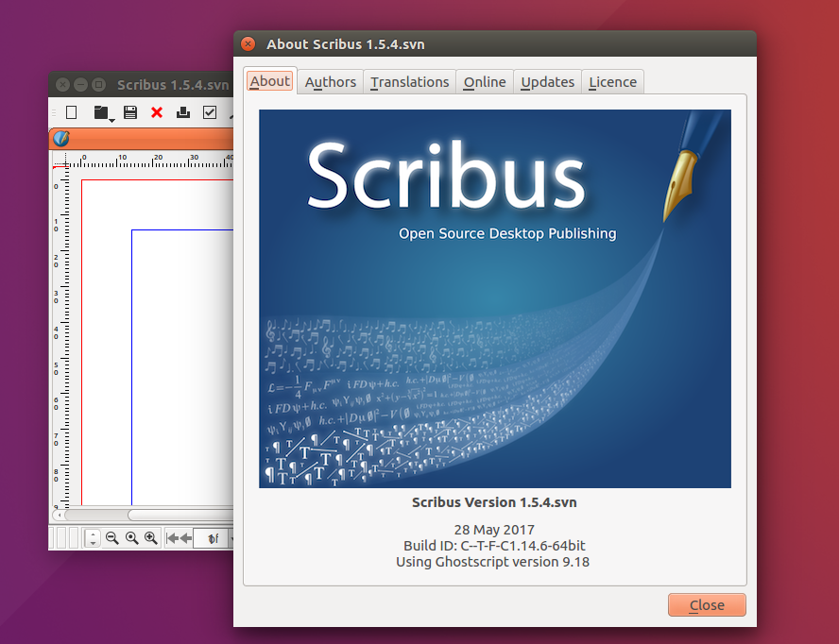Print the document using printer icon
Image resolution: width=839 pixels, height=644 pixels.
[183, 112]
